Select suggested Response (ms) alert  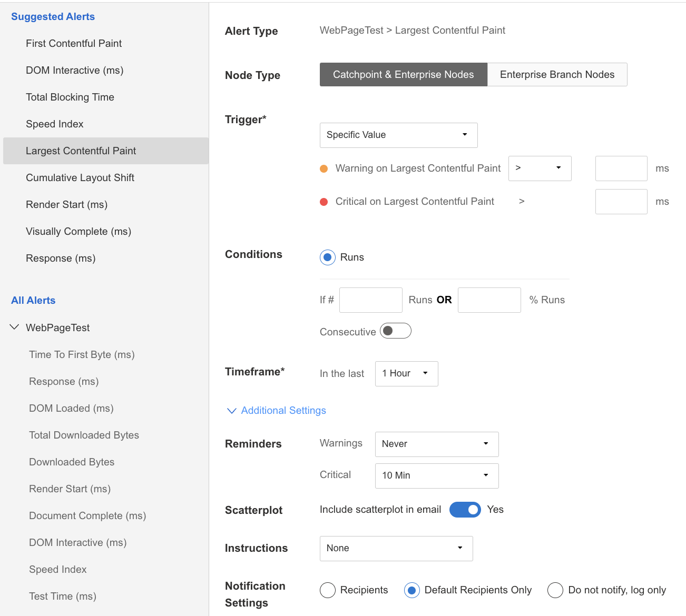[x=61, y=259]
